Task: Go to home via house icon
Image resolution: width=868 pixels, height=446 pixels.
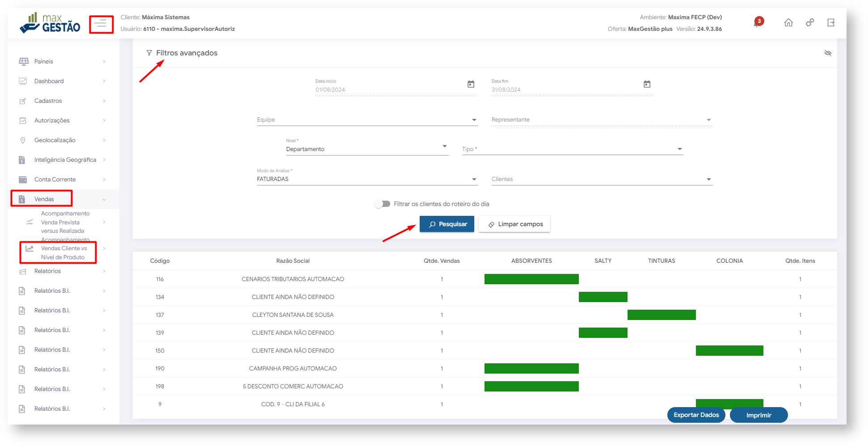Action: tap(788, 23)
